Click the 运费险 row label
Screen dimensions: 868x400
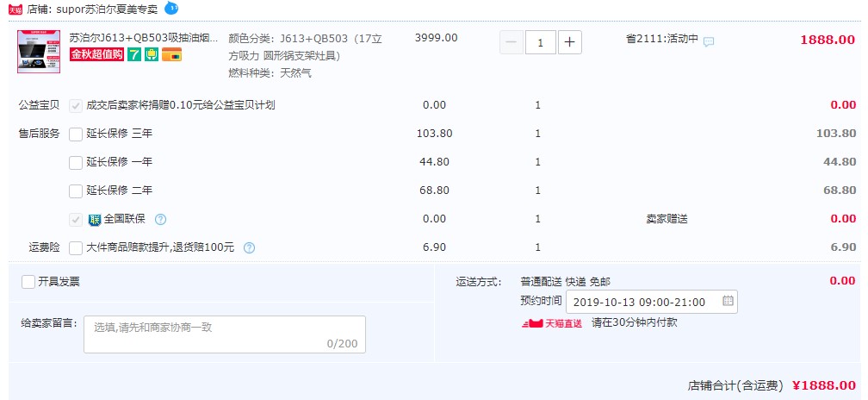tap(44, 247)
